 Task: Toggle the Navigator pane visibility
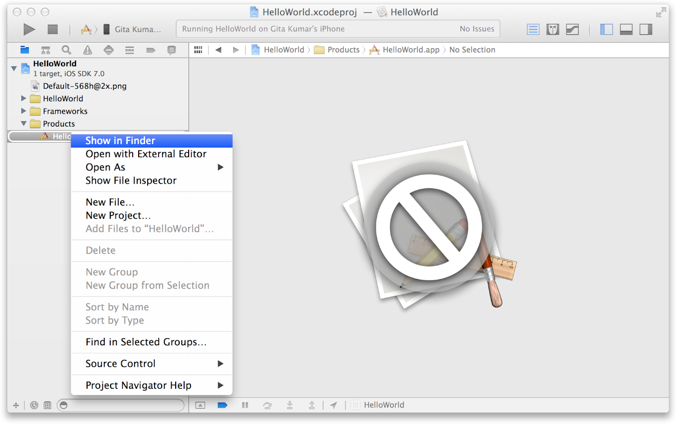click(606, 29)
